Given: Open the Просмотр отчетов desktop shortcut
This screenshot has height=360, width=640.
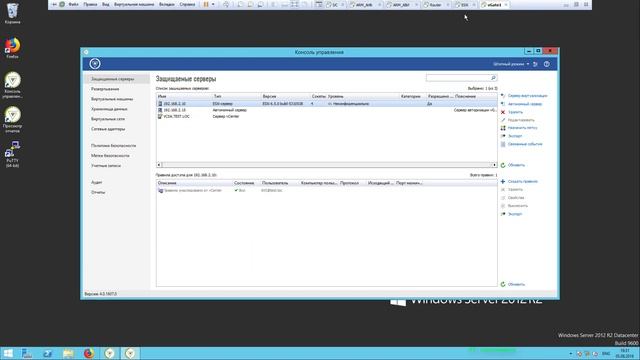Looking at the screenshot, I should [13, 119].
